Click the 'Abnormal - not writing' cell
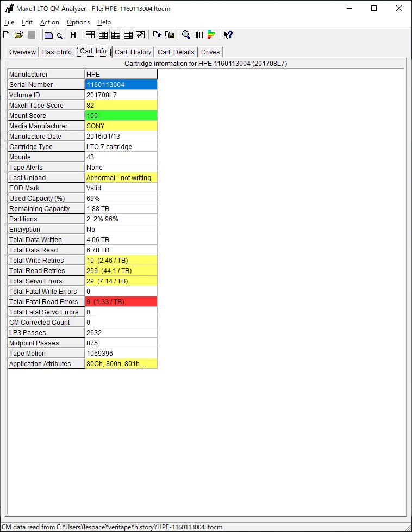Viewport: 412px width, 532px height. point(121,178)
